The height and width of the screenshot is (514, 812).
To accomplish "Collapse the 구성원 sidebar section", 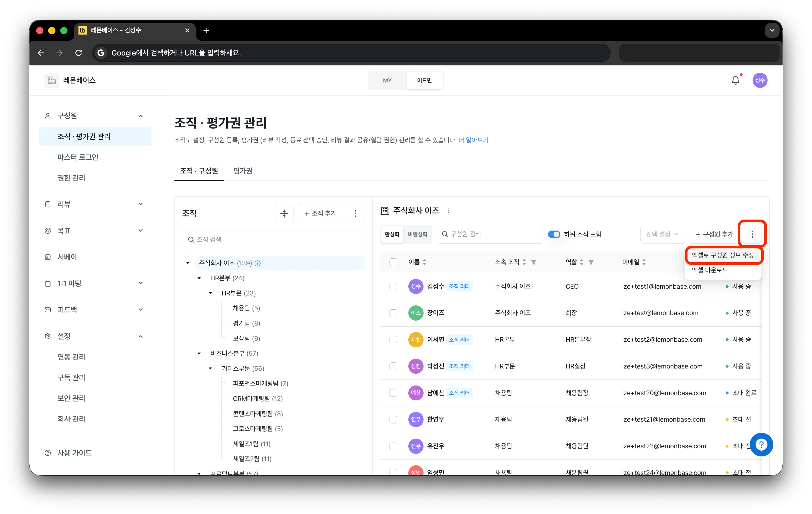I will click(141, 116).
